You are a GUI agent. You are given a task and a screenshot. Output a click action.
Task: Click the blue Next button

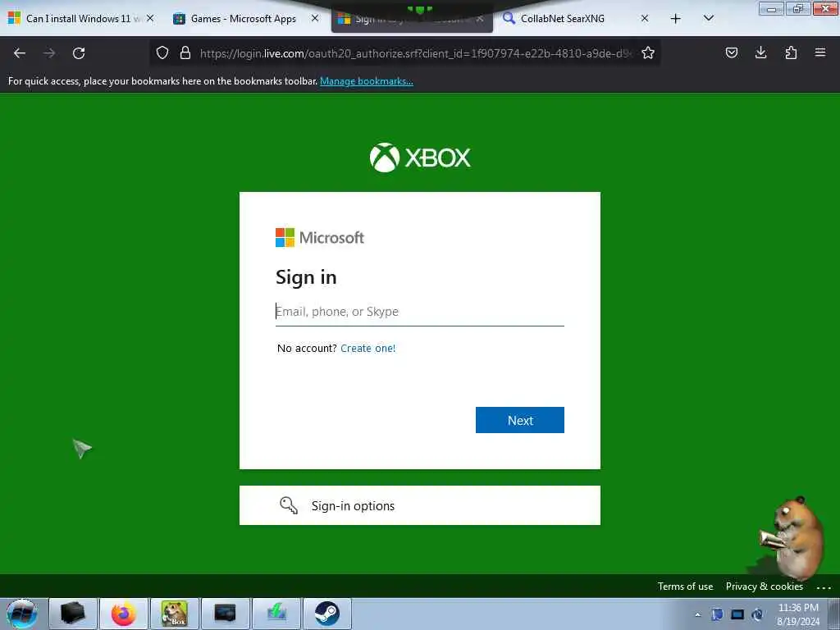coord(519,420)
